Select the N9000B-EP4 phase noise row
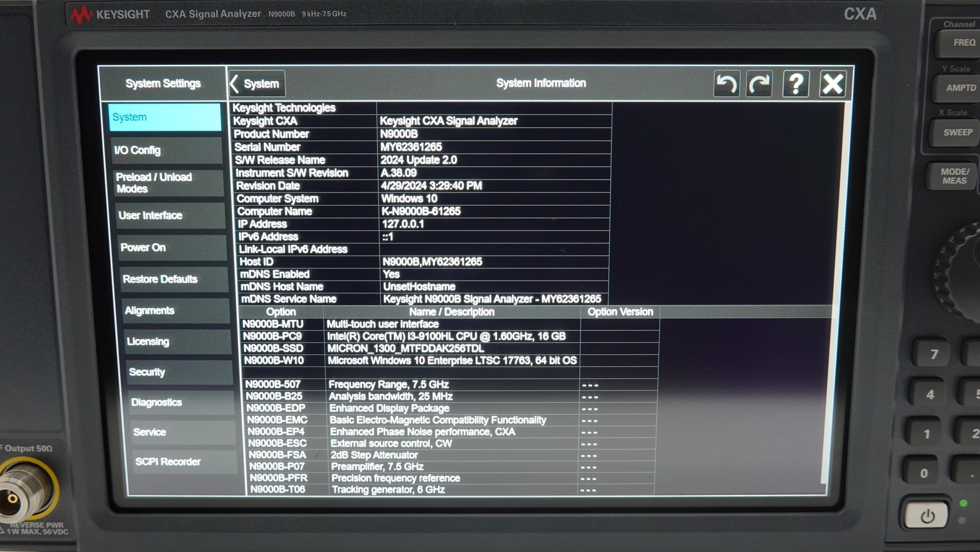The height and width of the screenshot is (552, 980). 451,432
